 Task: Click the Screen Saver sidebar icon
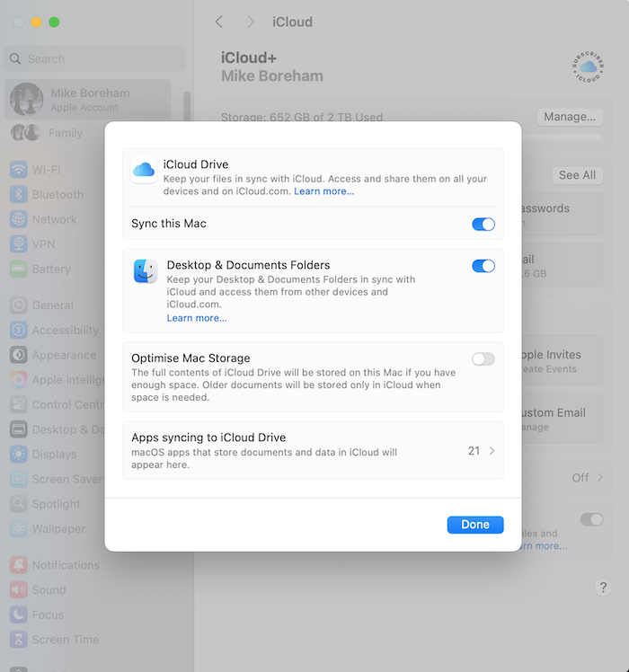[x=19, y=479]
